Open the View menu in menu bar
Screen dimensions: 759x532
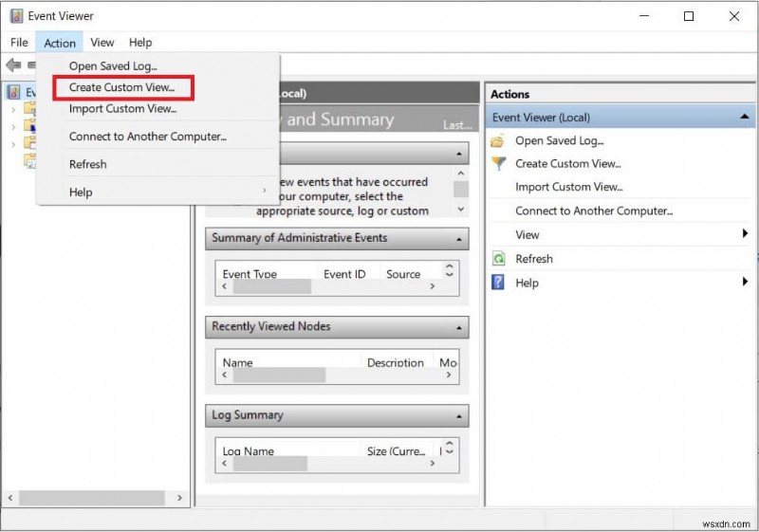(x=102, y=43)
